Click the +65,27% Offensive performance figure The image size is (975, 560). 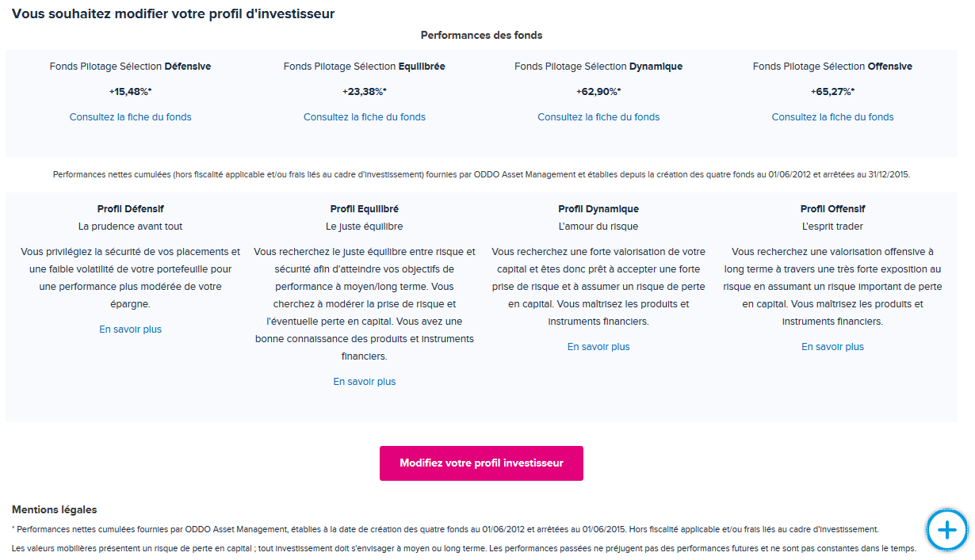832,92
